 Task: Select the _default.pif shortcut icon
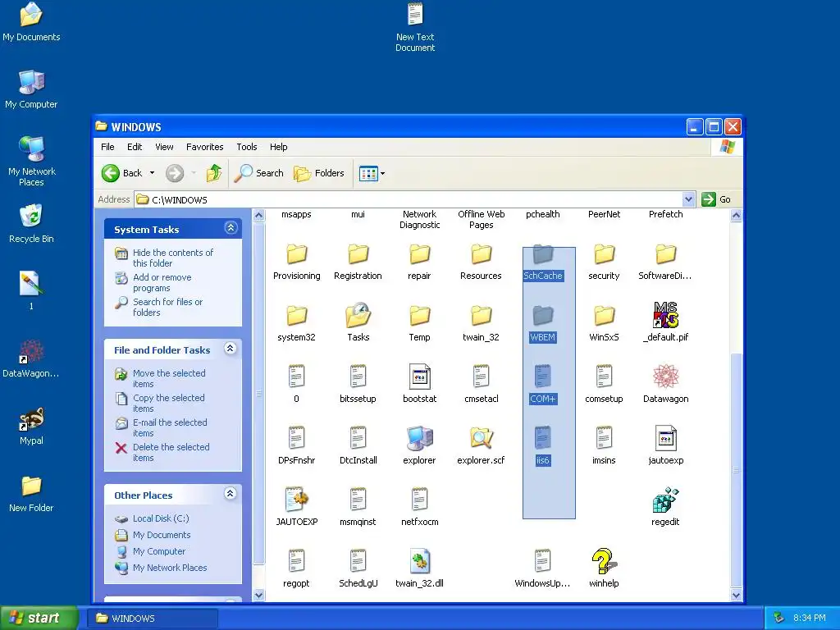pos(665,314)
